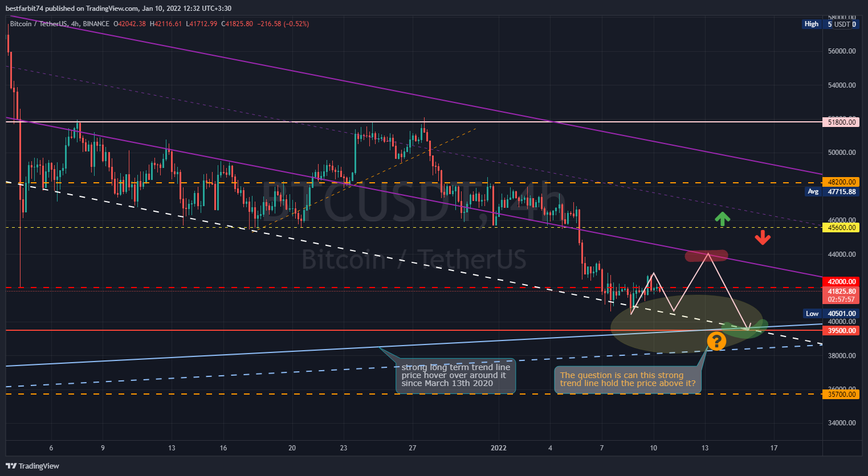This screenshot has height=476, width=868.
Task: Select the 'The question is can this' callout
Action: [627, 379]
